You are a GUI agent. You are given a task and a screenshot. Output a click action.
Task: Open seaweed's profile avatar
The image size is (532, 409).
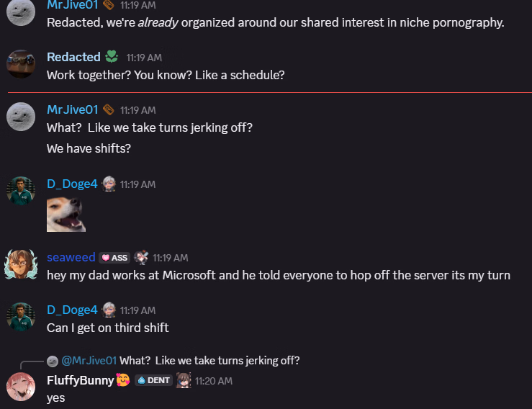pyautogui.click(x=21, y=265)
